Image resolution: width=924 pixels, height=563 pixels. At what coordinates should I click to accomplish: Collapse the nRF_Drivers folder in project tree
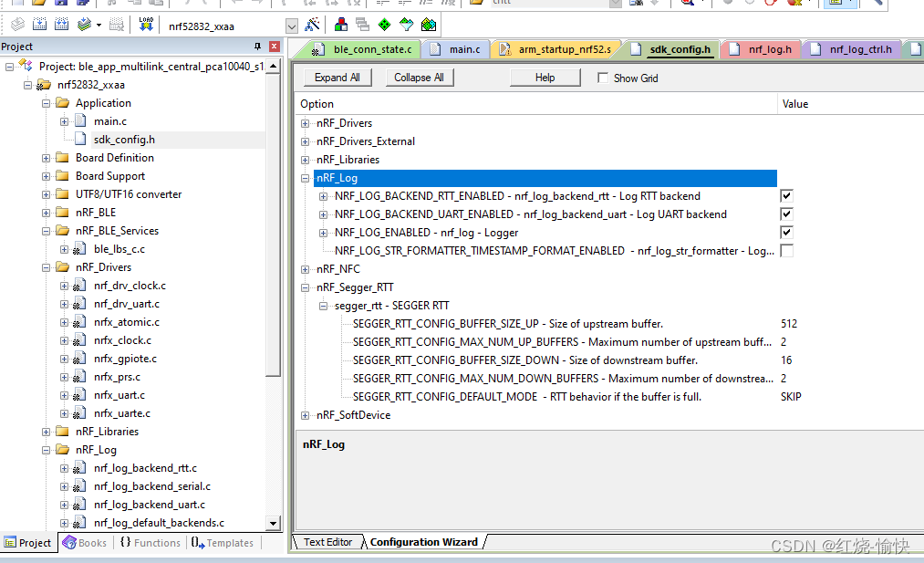point(46,267)
